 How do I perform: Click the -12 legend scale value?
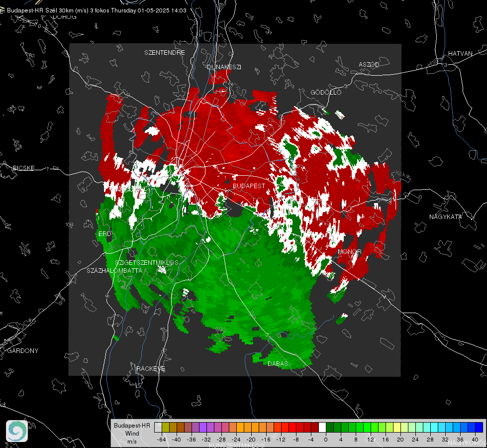pyautogui.click(x=281, y=440)
